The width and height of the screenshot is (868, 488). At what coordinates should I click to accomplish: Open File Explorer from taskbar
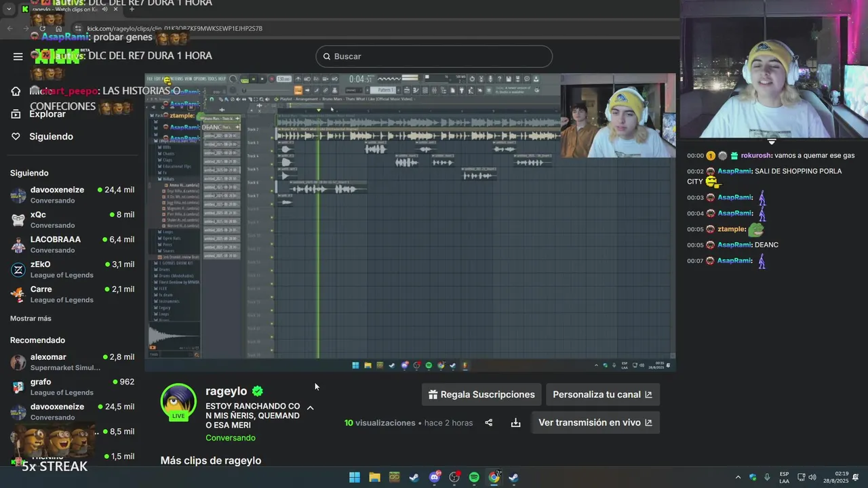point(374,477)
